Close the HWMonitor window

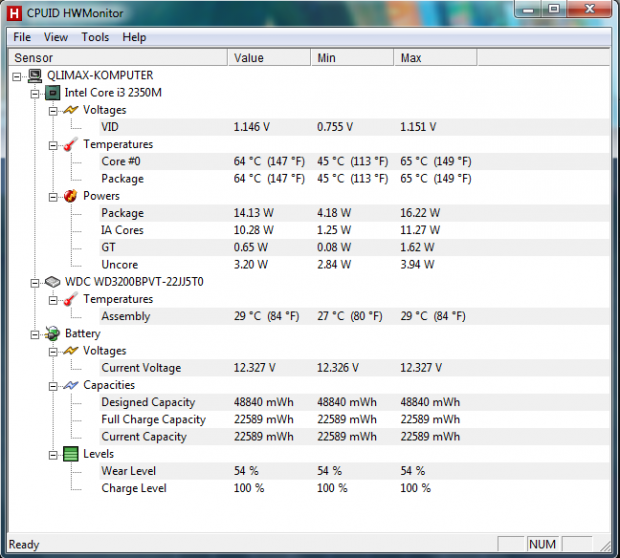click(x=589, y=9)
